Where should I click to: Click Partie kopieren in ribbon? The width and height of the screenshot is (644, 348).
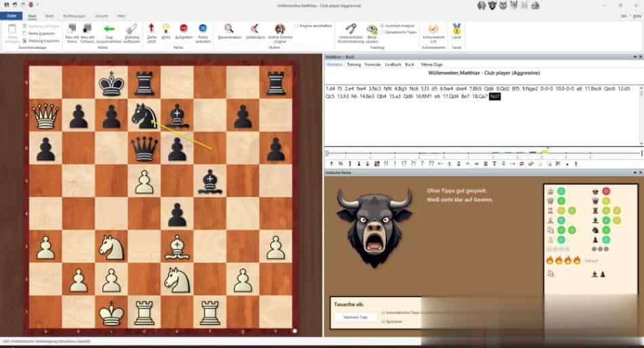click(x=40, y=33)
